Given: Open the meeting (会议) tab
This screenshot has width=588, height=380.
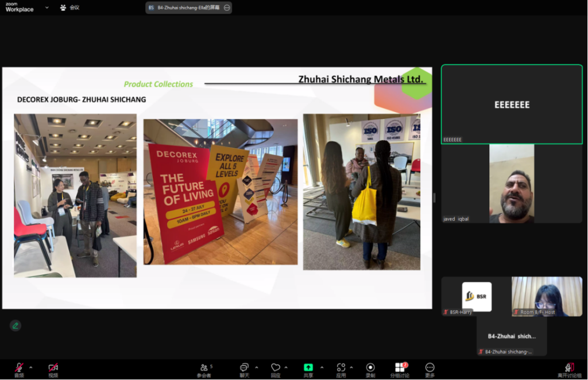Looking at the screenshot, I should pyautogui.click(x=70, y=7).
